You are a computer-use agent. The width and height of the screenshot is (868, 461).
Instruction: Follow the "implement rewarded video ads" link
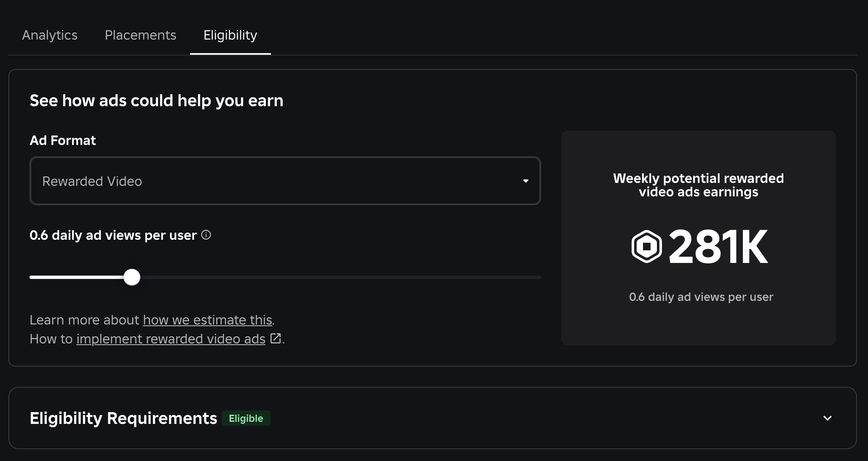[x=171, y=339]
